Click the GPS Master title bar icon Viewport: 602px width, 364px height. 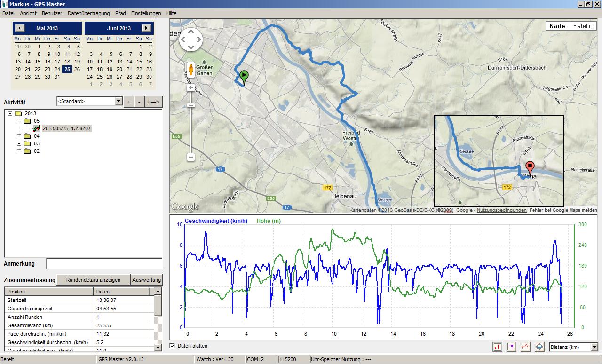click(x=5, y=4)
